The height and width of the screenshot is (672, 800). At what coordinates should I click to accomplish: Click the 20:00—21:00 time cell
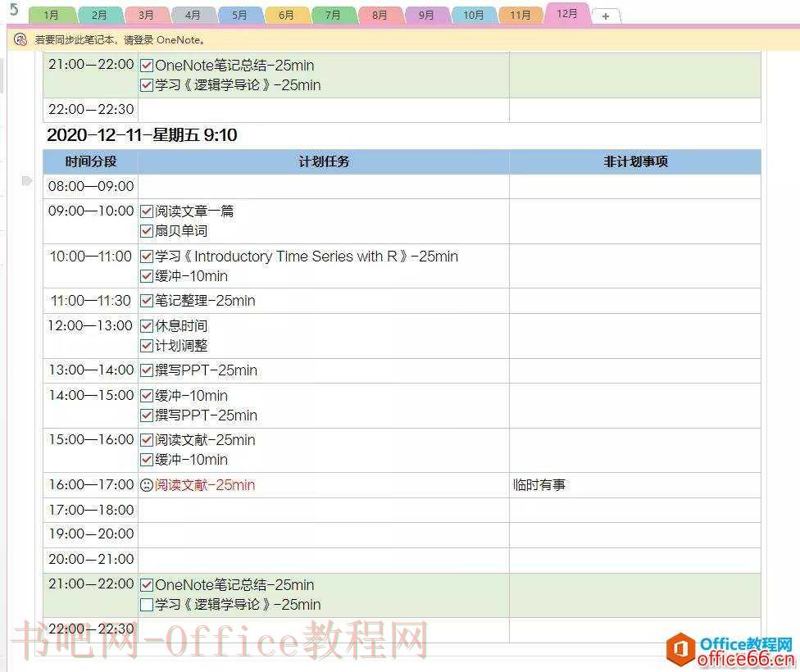click(x=91, y=560)
